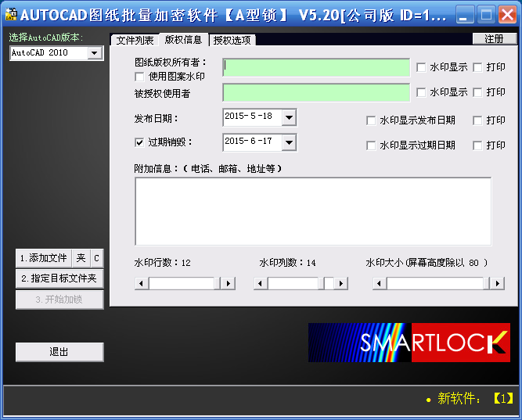Increase 水印大小 with right arrow

coord(498,283)
